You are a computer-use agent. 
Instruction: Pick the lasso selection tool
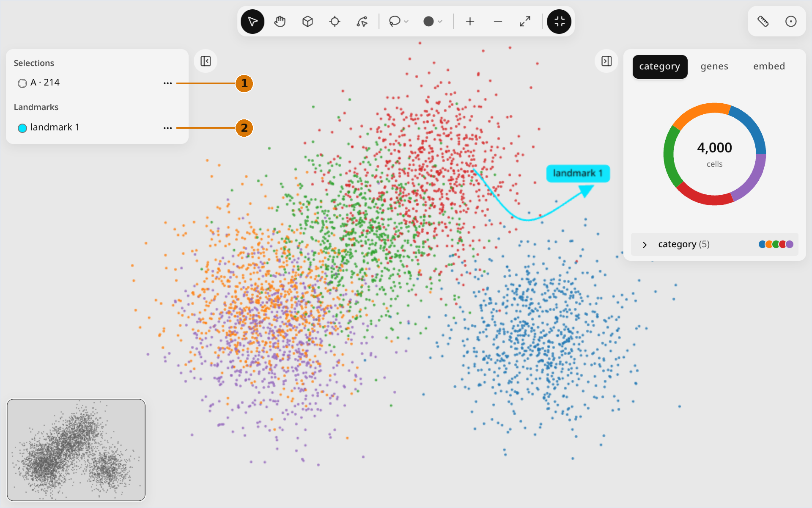coord(395,22)
